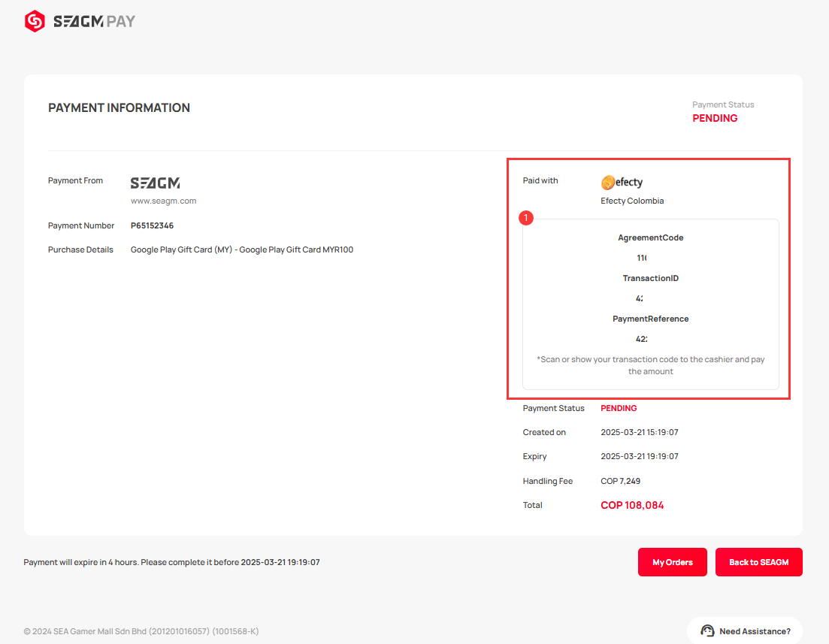
Task: Click the PAYMENT INFORMATION heading
Action: coord(119,108)
